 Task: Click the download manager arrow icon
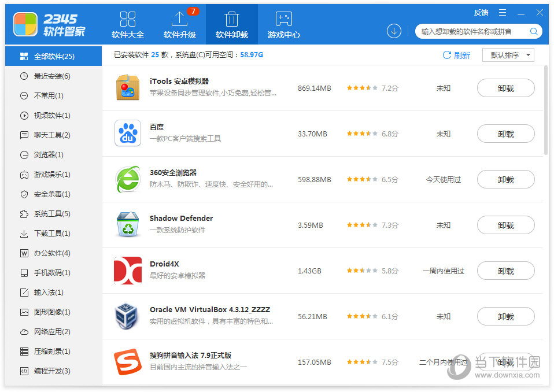(394, 31)
